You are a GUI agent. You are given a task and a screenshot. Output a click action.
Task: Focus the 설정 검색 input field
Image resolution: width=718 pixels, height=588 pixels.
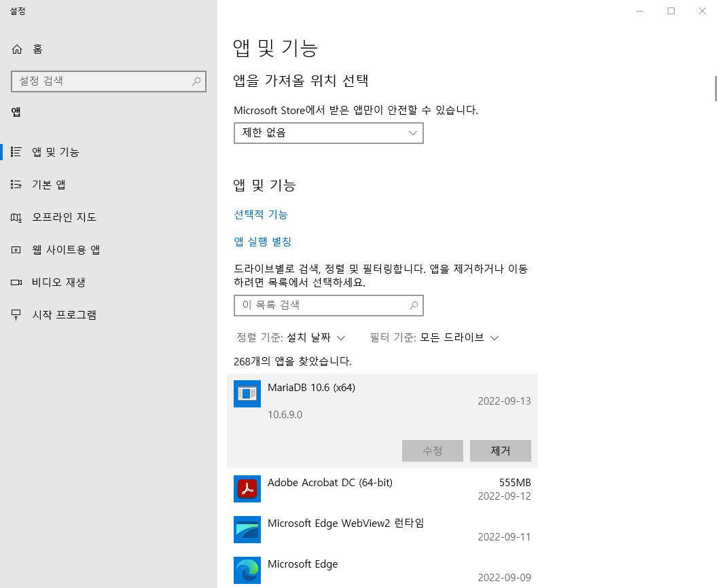pyautogui.click(x=109, y=81)
